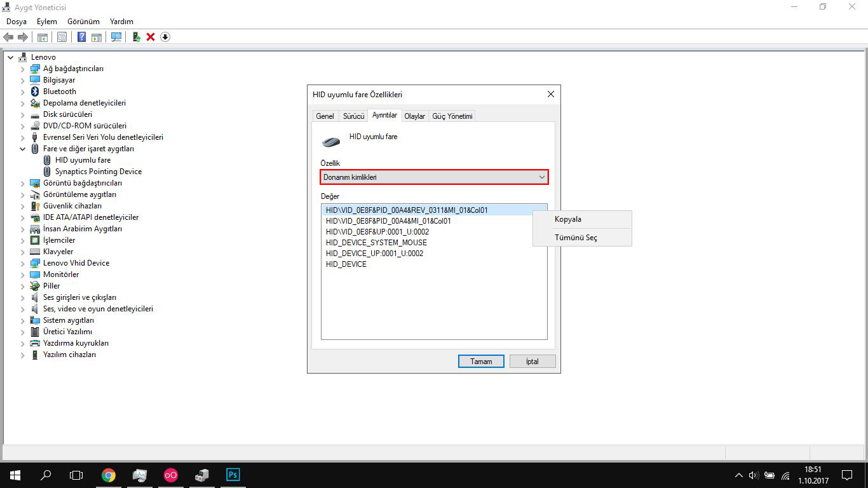Viewport: 868px width, 488px height.
Task: Select the Bluetooth icon in the device tree
Action: pos(35,91)
